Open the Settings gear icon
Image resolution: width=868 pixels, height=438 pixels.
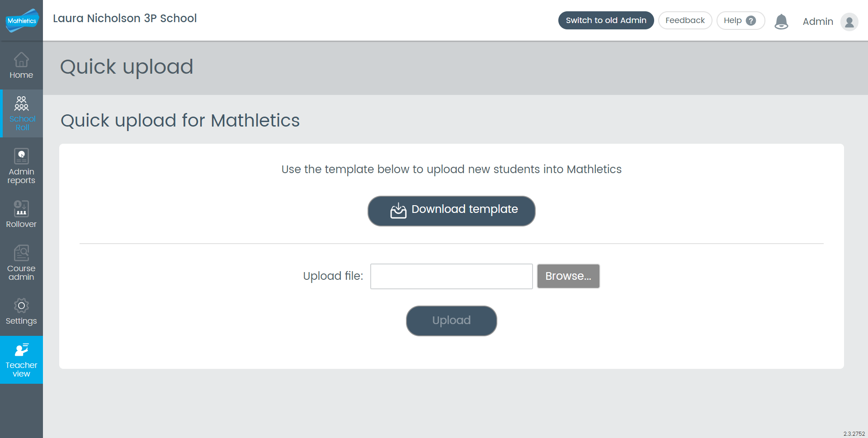click(21, 306)
